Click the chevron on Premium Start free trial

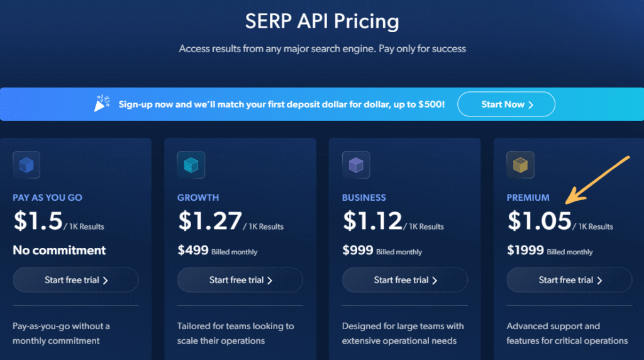pos(599,280)
